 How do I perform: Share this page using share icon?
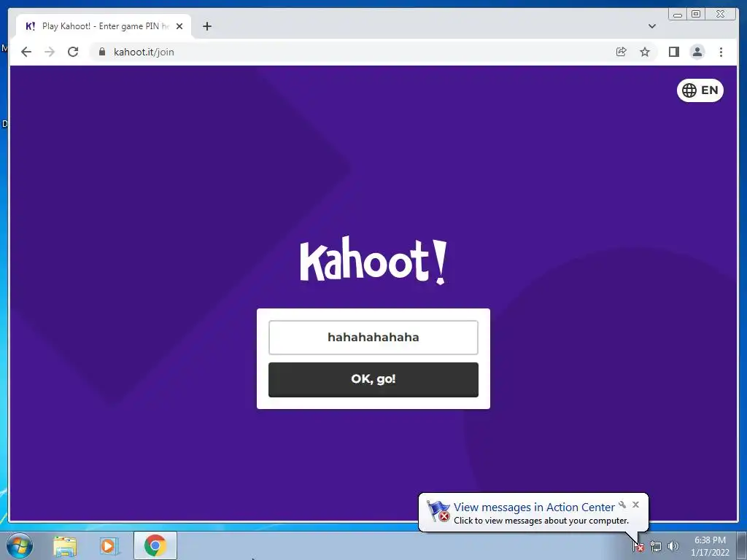(x=621, y=52)
